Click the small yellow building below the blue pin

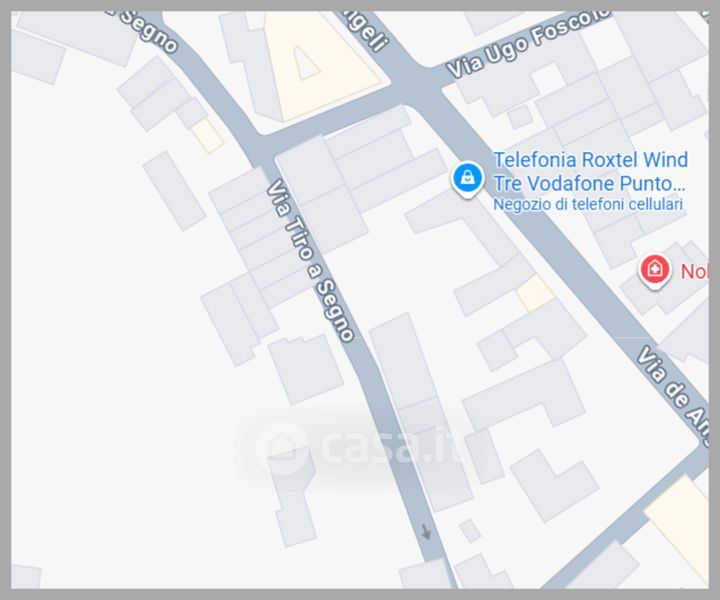[536, 293]
